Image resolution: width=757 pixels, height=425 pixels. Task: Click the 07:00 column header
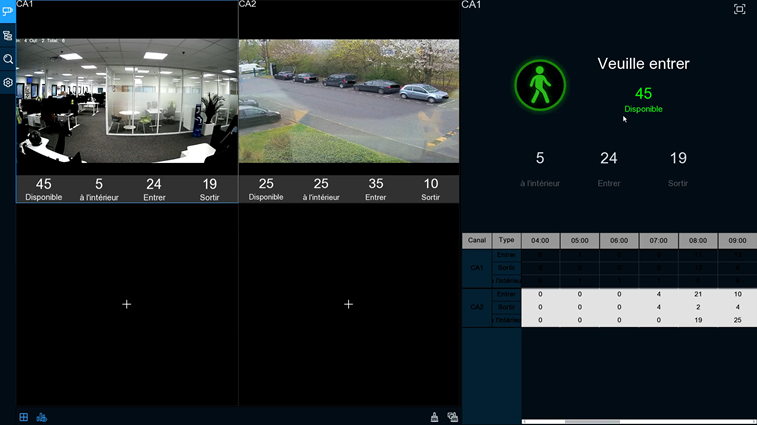(659, 241)
